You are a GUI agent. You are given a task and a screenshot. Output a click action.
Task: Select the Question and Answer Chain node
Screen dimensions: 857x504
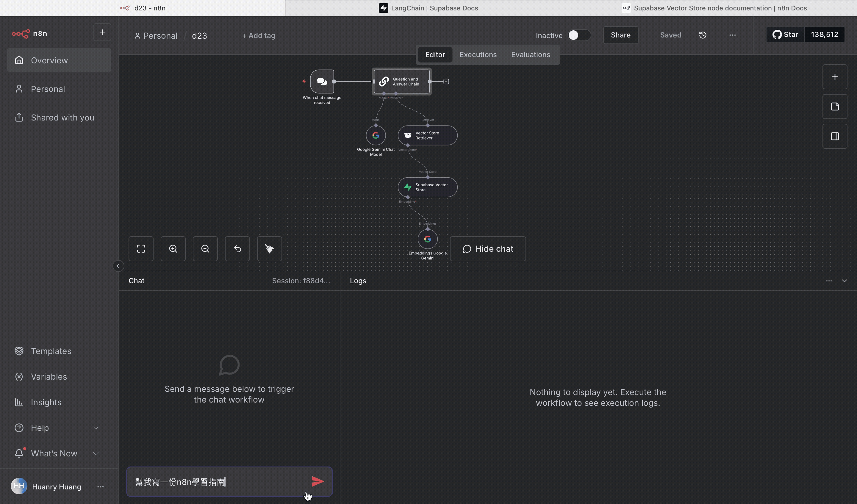(x=402, y=81)
